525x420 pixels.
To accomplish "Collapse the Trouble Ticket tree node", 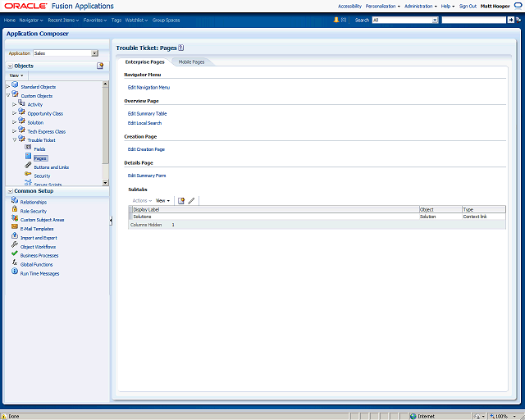I will tap(15, 140).
